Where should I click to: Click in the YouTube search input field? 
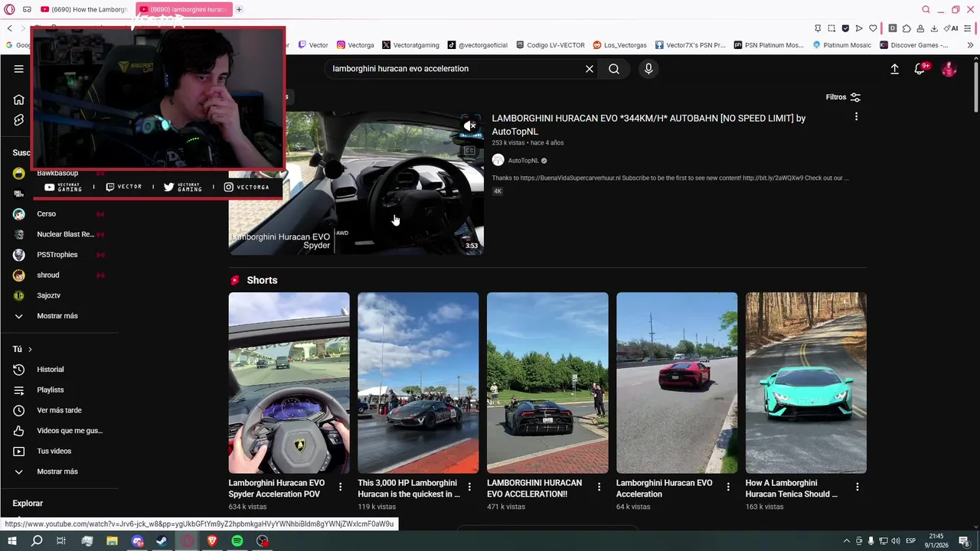(456, 69)
